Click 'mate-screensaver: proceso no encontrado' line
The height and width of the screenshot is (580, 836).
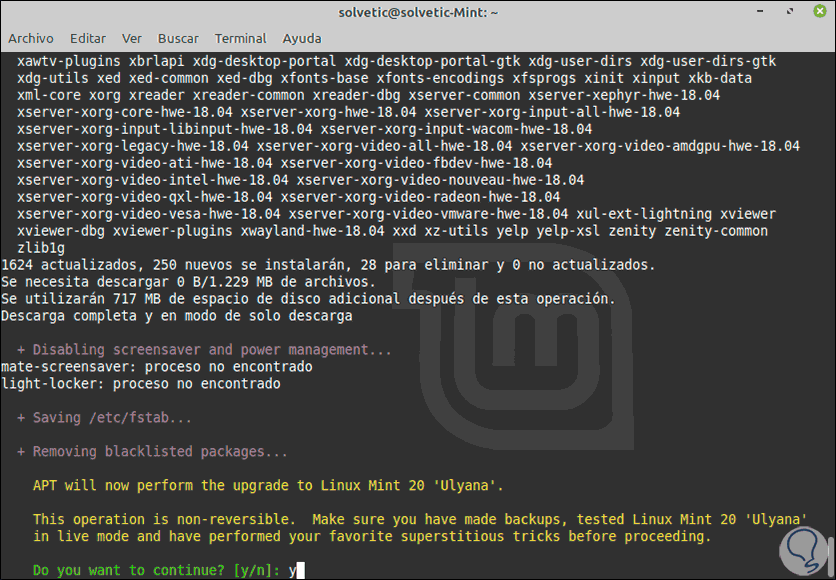coord(157,367)
